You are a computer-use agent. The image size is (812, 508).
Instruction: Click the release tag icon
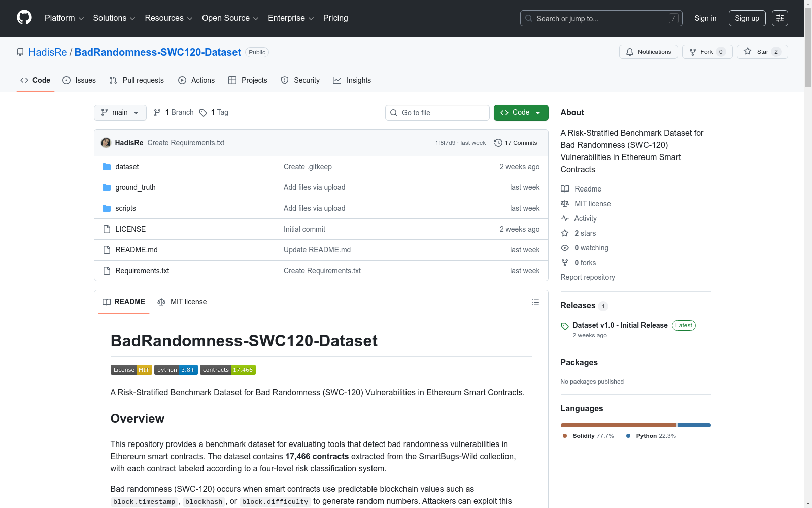[565, 326]
